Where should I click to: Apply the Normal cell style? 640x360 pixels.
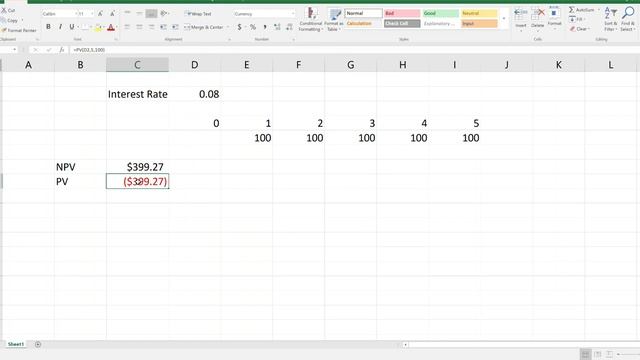[x=363, y=13]
